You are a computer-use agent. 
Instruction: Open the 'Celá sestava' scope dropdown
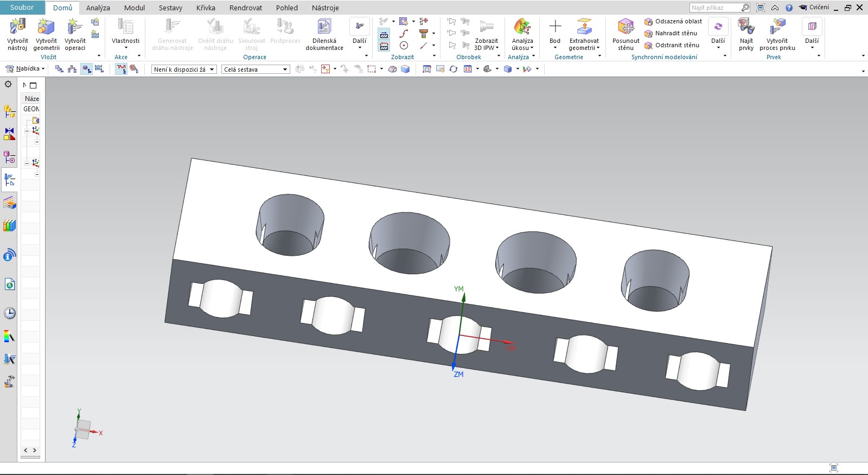coord(256,69)
